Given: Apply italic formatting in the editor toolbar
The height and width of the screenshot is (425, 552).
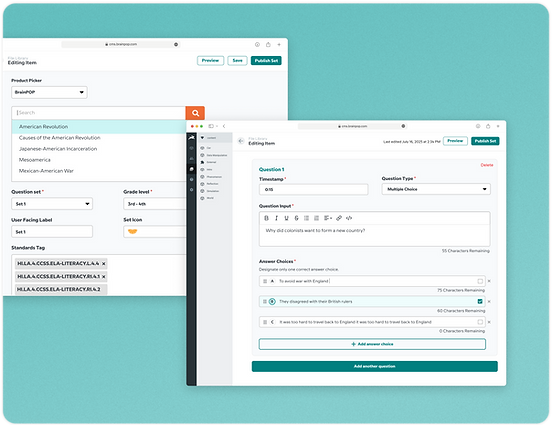Looking at the screenshot, I should pos(276,218).
